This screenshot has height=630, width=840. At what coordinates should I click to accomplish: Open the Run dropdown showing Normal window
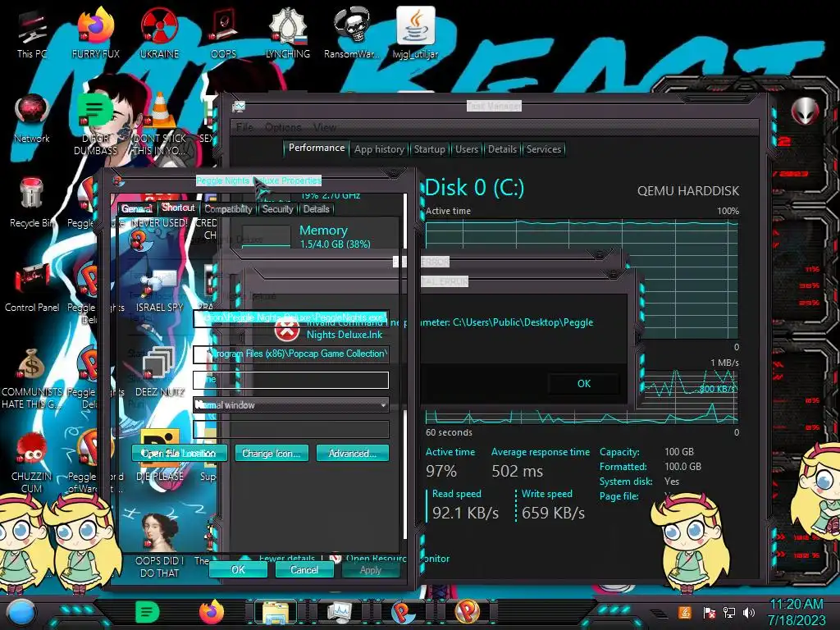click(290, 405)
